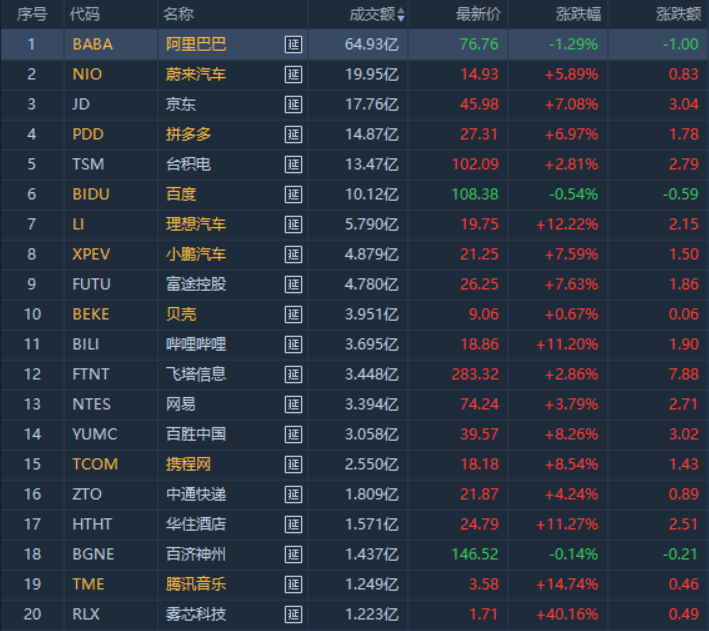This screenshot has height=631, width=709.
Task: Click the 146.52 latest price
Action: pyautogui.click(x=475, y=555)
